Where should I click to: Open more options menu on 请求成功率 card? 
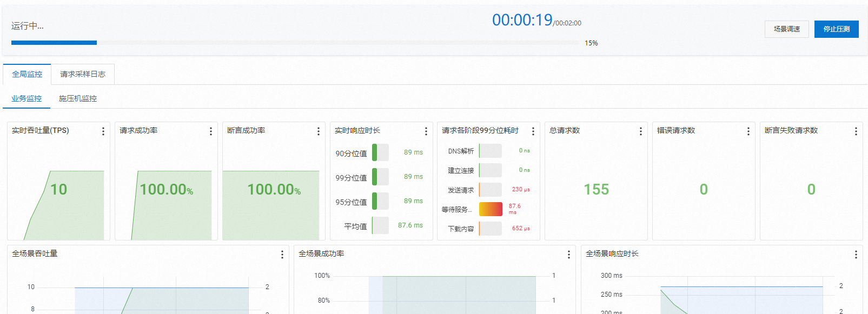tap(211, 131)
